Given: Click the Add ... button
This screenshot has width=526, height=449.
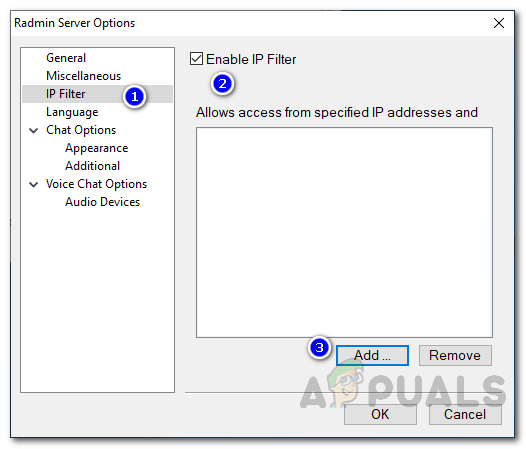Looking at the screenshot, I should pyautogui.click(x=372, y=355).
